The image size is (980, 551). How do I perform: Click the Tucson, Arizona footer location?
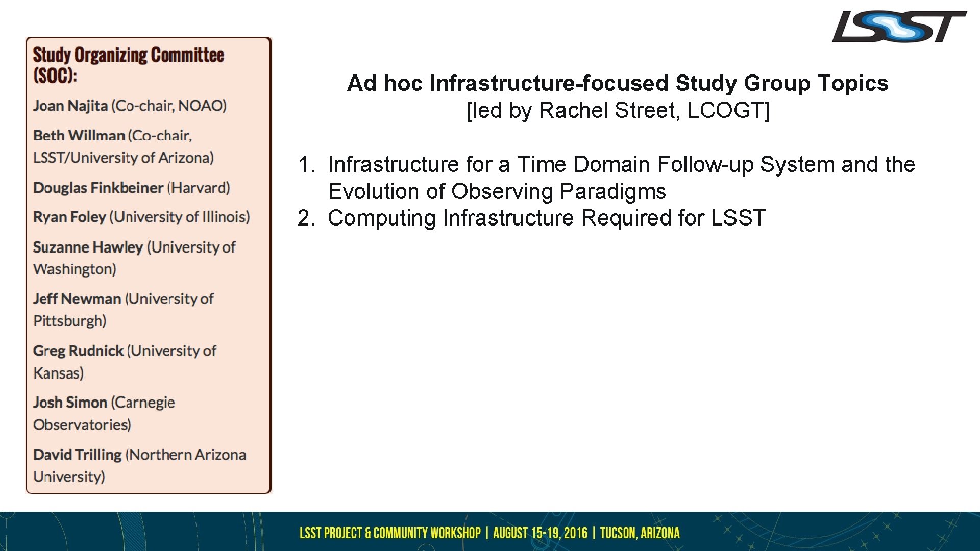tap(640, 533)
